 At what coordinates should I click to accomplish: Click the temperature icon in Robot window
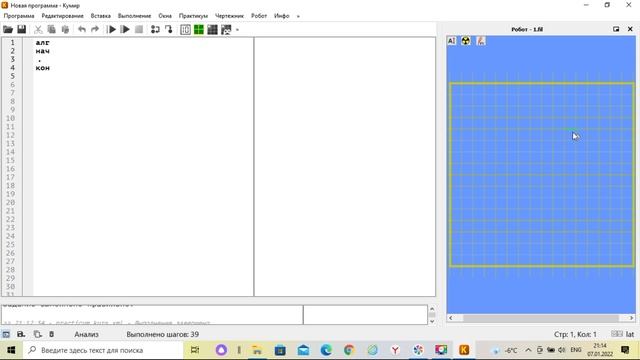[x=481, y=41]
